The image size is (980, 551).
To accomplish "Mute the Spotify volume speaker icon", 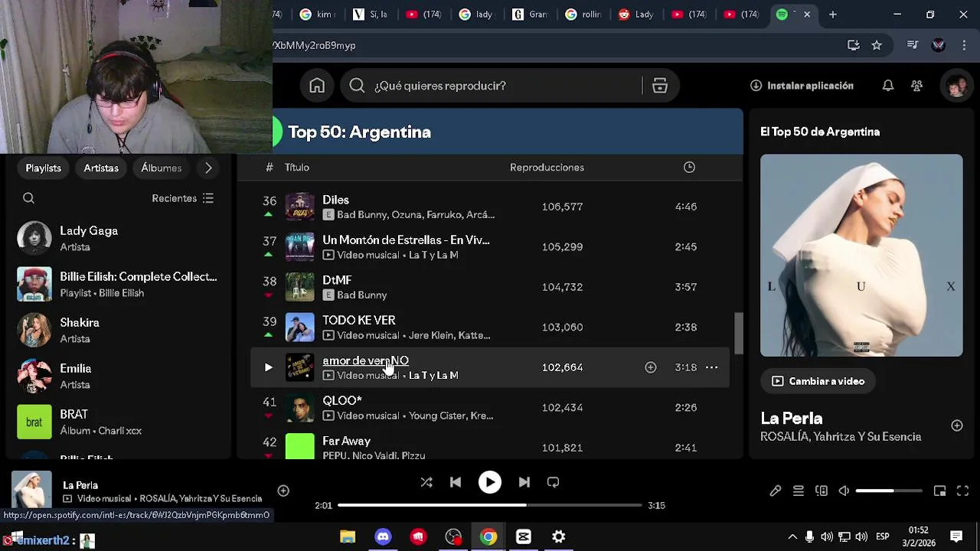I will pyautogui.click(x=843, y=491).
